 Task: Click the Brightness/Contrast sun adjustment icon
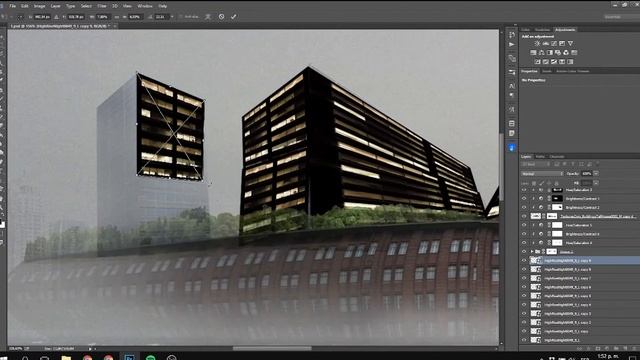point(538,43)
